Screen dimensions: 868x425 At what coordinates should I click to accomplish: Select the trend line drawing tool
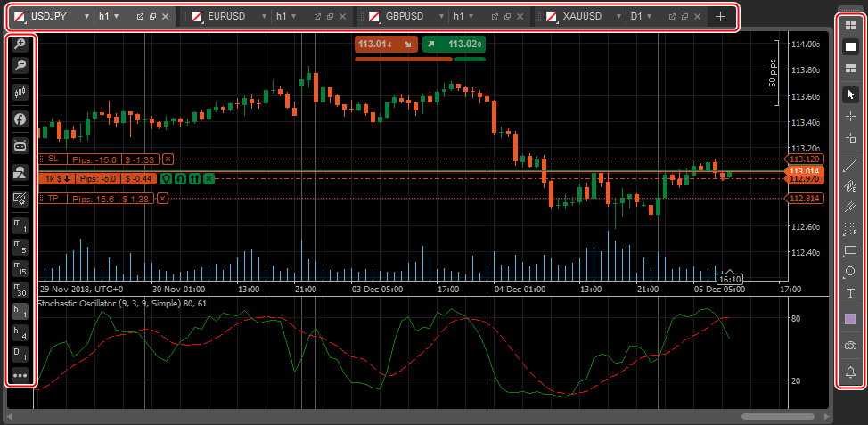click(849, 165)
